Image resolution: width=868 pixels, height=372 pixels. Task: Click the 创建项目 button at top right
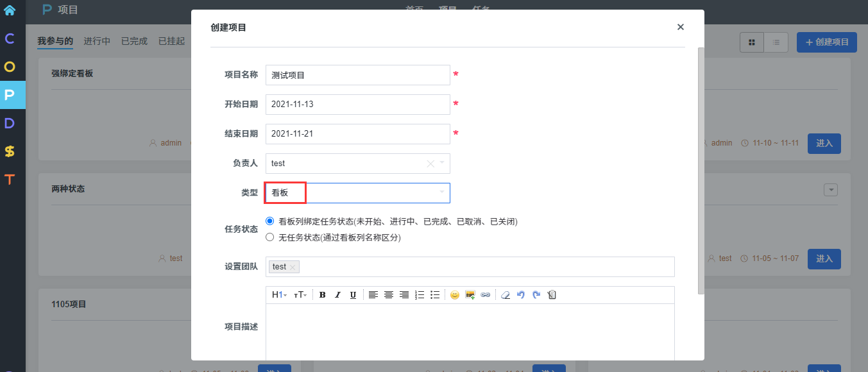826,42
